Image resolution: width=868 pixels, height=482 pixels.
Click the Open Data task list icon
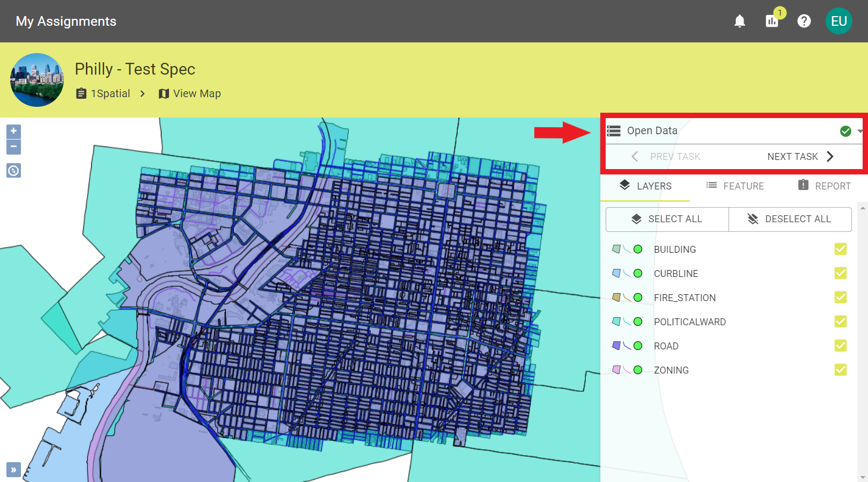click(614, 130)
